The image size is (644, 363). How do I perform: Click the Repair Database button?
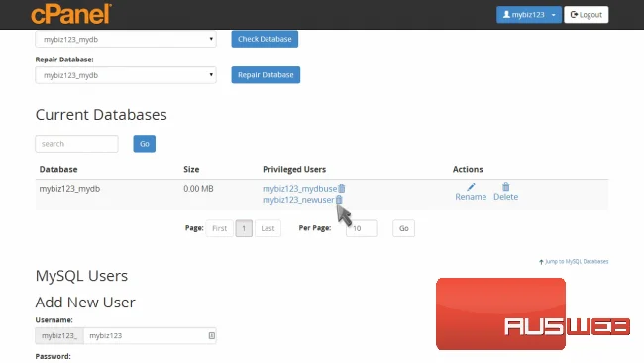(266, 75)
